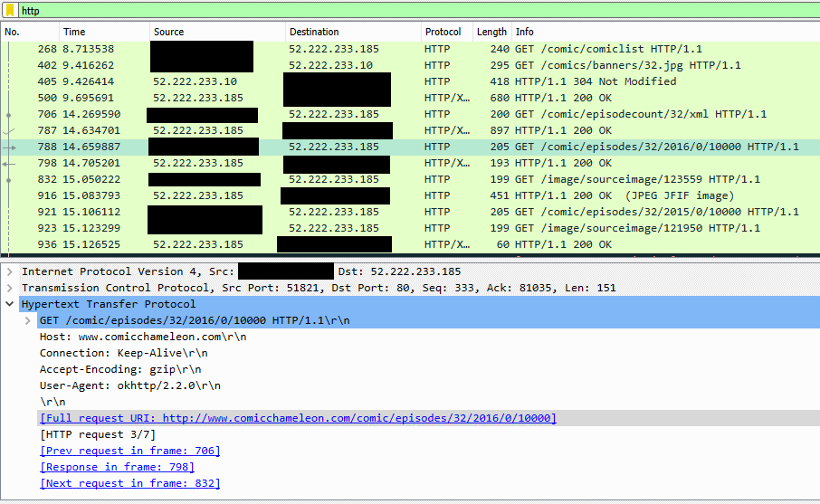
Task: Collapse Hypertext Transfer Protocol section
Action: (9, 304)
